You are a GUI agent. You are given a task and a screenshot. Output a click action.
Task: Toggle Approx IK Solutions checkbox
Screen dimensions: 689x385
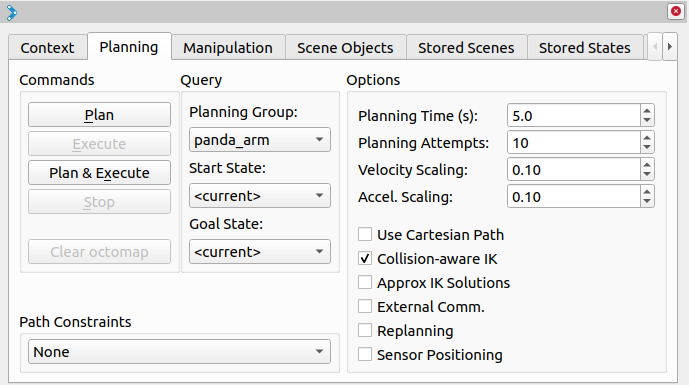[x=365, y=282]
